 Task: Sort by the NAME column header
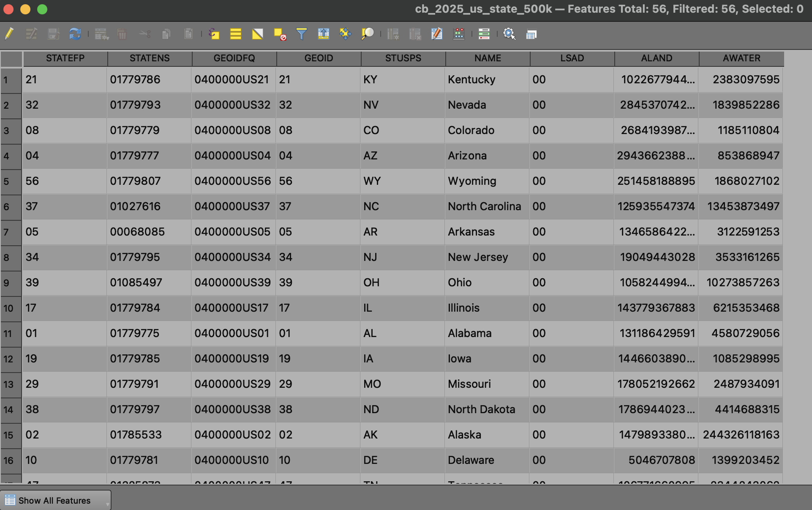point(488,58)
